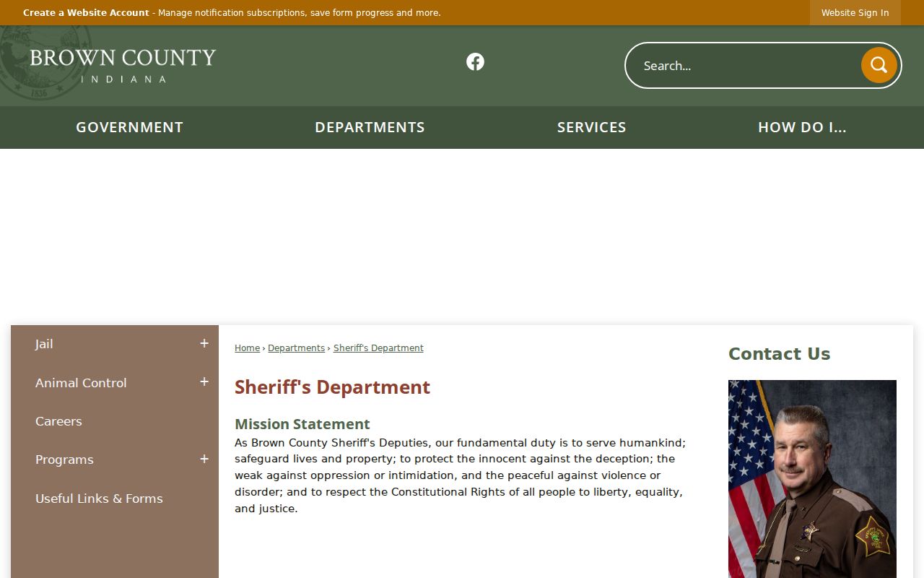Open the Departments menu

click(x=370, y=127)
